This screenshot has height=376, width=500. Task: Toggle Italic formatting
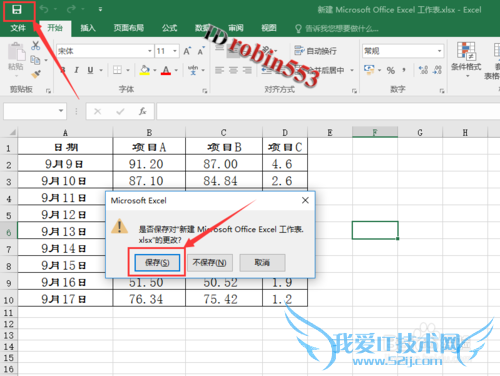click(77, 70)
